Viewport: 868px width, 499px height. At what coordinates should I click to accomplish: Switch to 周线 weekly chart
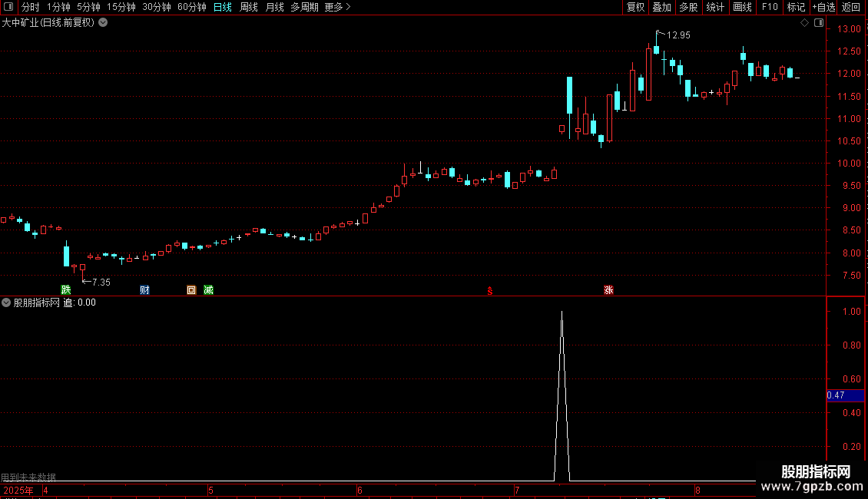(249, 7)
